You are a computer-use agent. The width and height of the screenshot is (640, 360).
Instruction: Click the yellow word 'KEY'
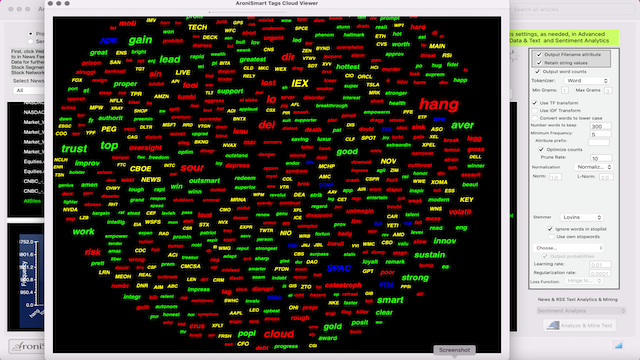coord(467,200)
